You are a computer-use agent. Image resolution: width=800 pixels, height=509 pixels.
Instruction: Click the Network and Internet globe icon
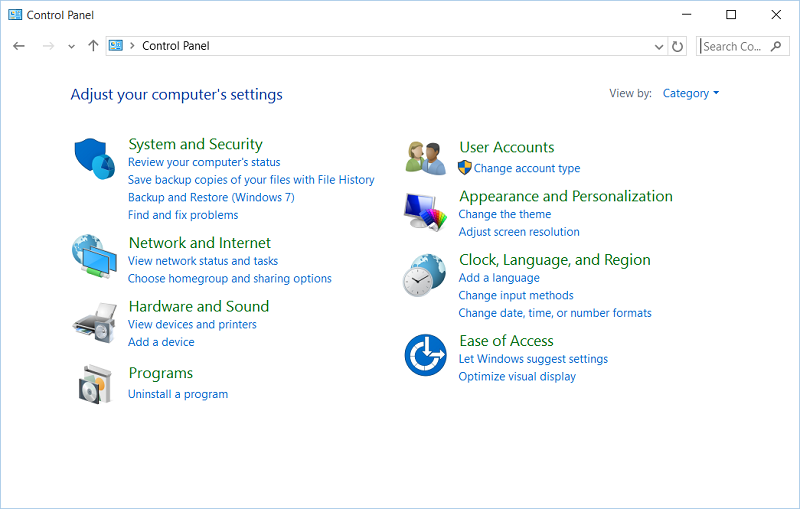(x=94, y=256)
